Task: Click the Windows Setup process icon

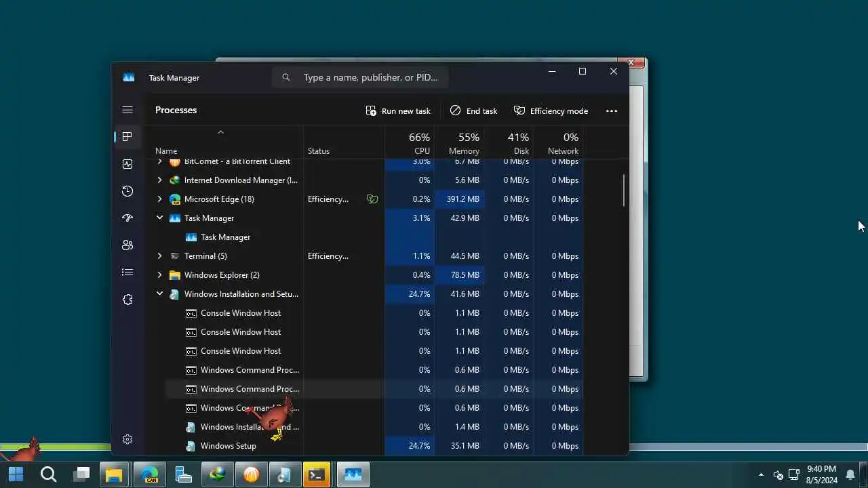Action: tap(191, 446)
